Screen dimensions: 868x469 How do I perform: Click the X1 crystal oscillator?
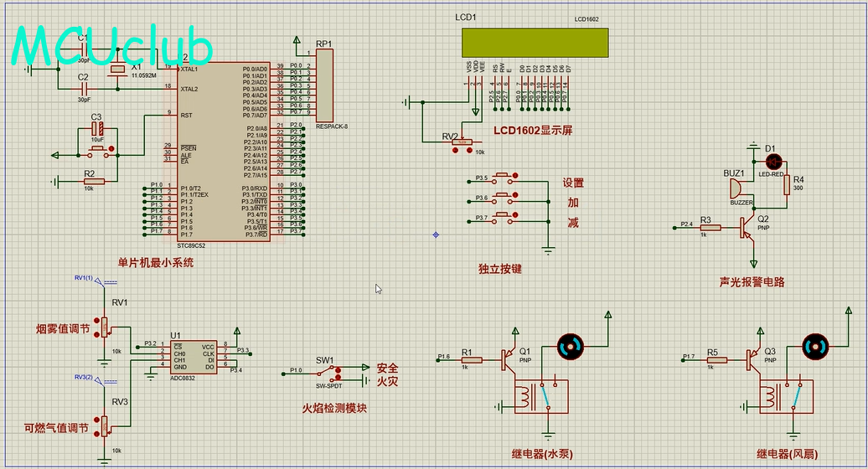(x=118, y=70)
